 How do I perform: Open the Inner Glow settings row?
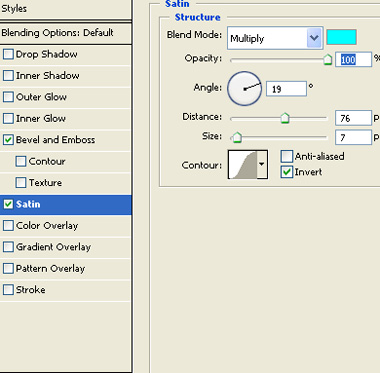pyautogui.click(x=65, y=118)
